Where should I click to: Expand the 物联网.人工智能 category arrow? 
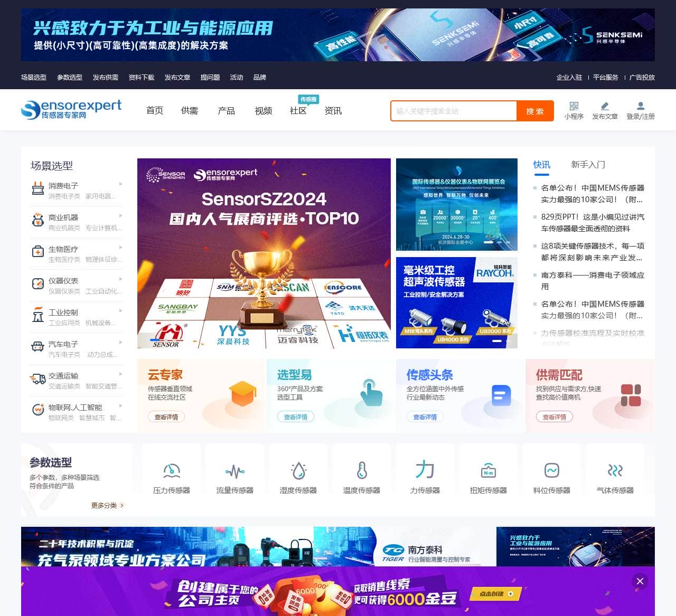point(121,406)
